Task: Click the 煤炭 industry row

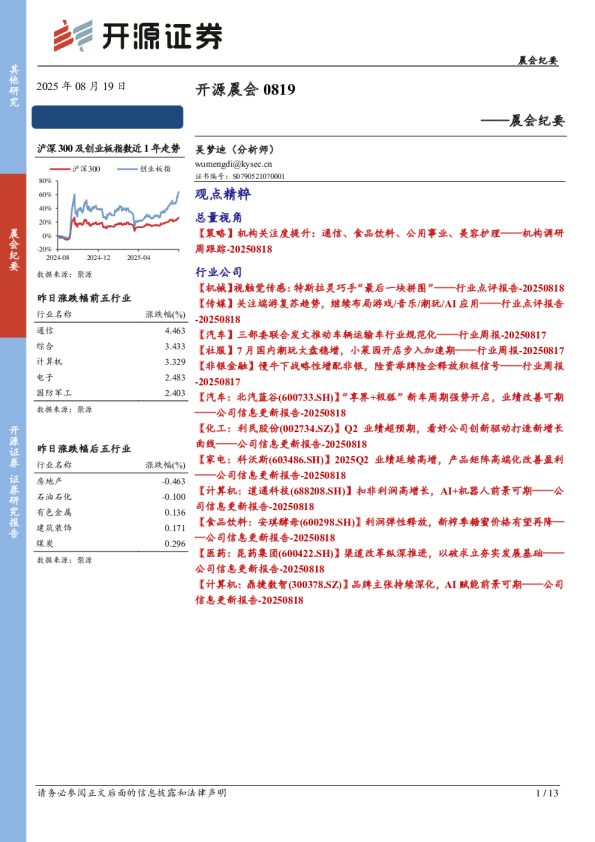Action: click(111, 543)
